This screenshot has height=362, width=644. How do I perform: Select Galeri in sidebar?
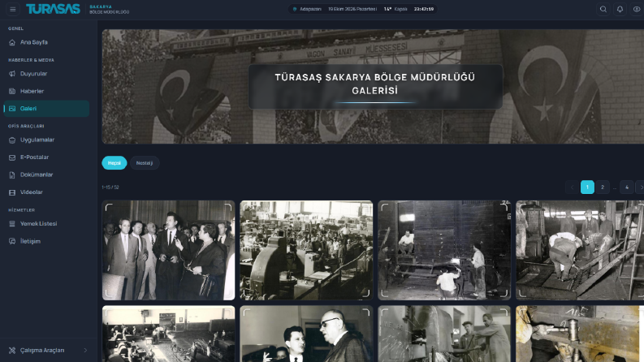[46, 109]
